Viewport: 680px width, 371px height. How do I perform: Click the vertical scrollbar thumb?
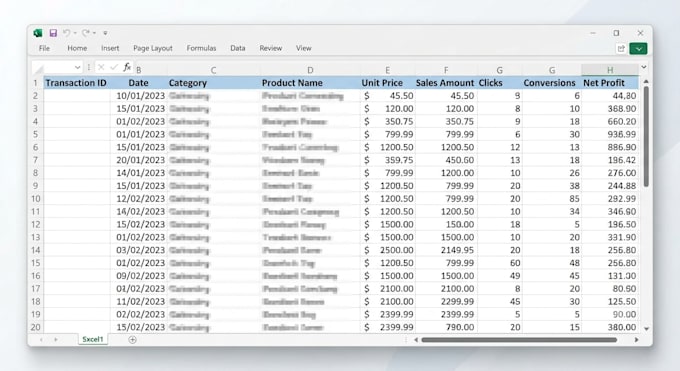[646, 137]
